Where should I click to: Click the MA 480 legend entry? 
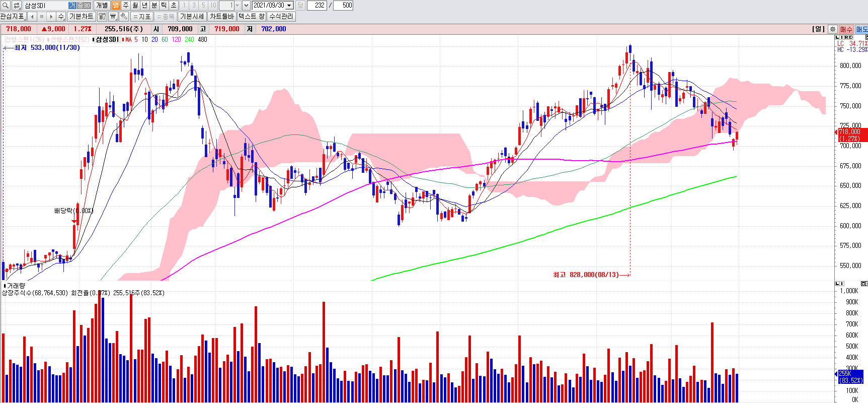point(202,39)
